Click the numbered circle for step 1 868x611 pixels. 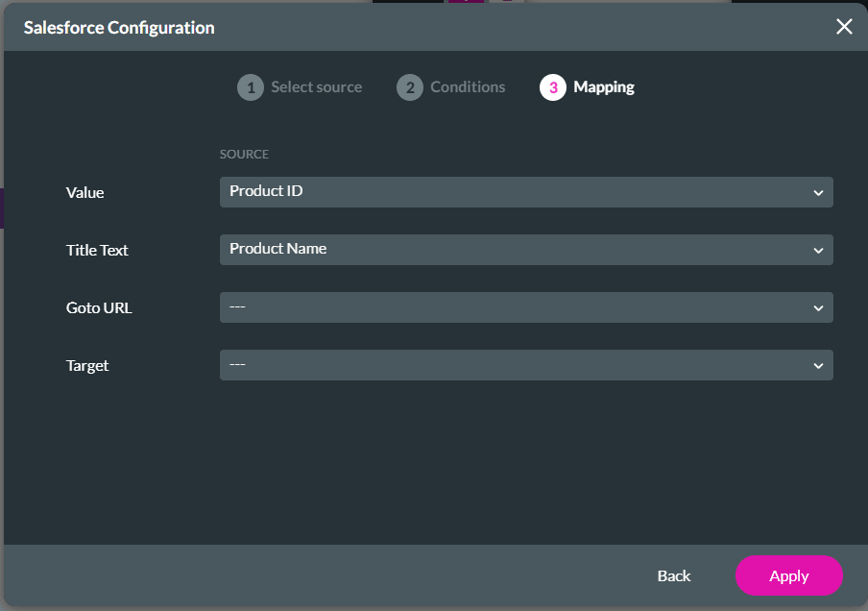[x=251, y=86]
